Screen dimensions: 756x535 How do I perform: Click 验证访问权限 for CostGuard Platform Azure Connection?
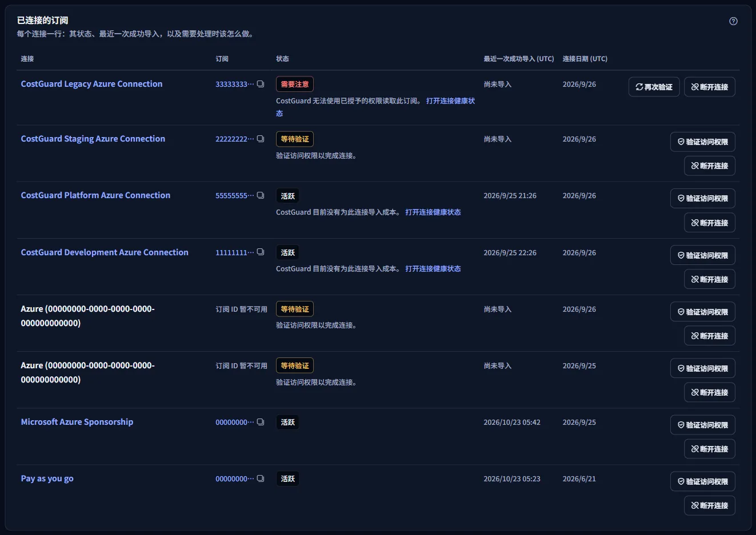tap(702, 198)
